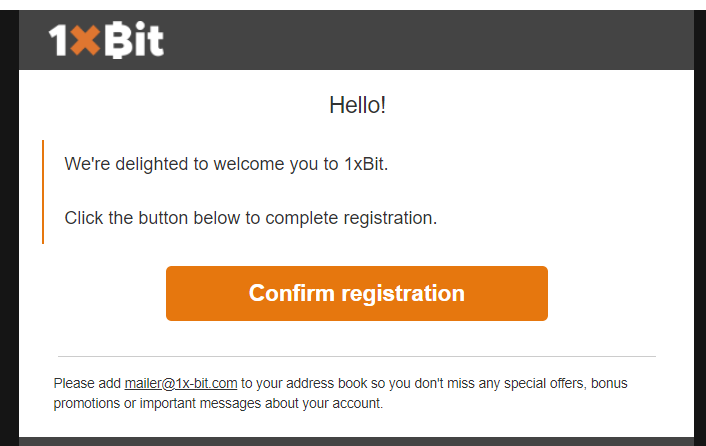The height and width of the screenshot is (446, 706).
Task: Click the gray horizontal divider line
Action: pyautogui.click(x=357, y=356)
